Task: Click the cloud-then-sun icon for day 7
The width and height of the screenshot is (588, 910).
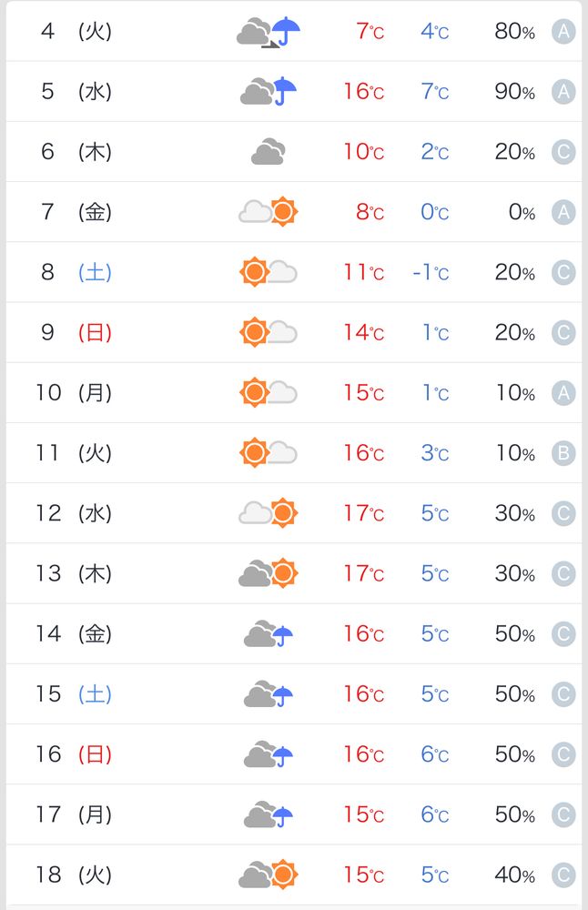Action: [x=269, y=212]
